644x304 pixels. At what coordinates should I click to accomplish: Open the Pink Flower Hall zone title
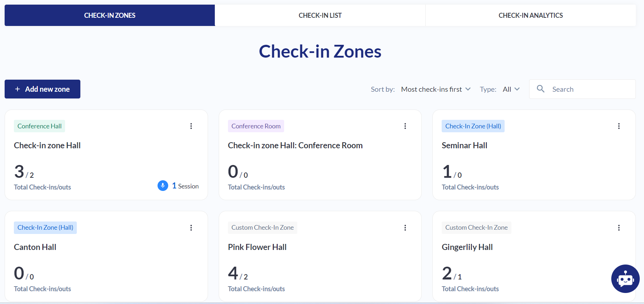coord(257,247)
